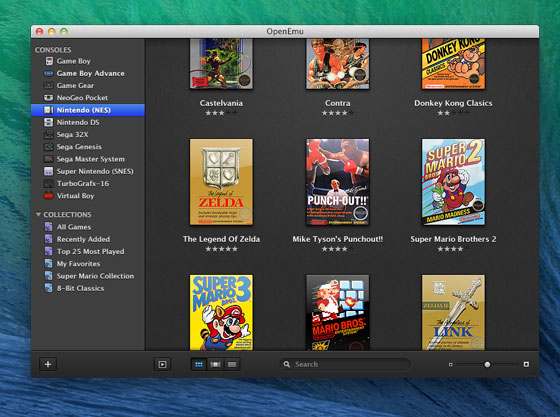Image resolution: width=560 pixels, height=417 pixels.
Task: Set The Legend Of Zelda star rating
Action: (221, 249)
